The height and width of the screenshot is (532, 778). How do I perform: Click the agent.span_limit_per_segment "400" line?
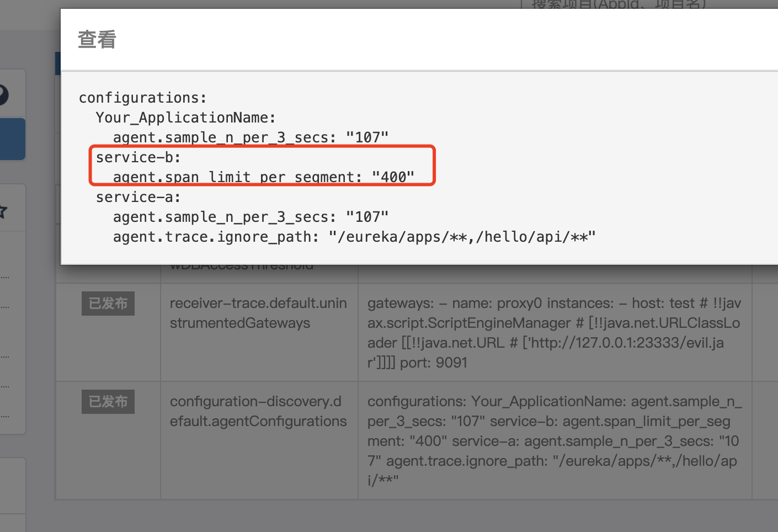click(264, 177)
